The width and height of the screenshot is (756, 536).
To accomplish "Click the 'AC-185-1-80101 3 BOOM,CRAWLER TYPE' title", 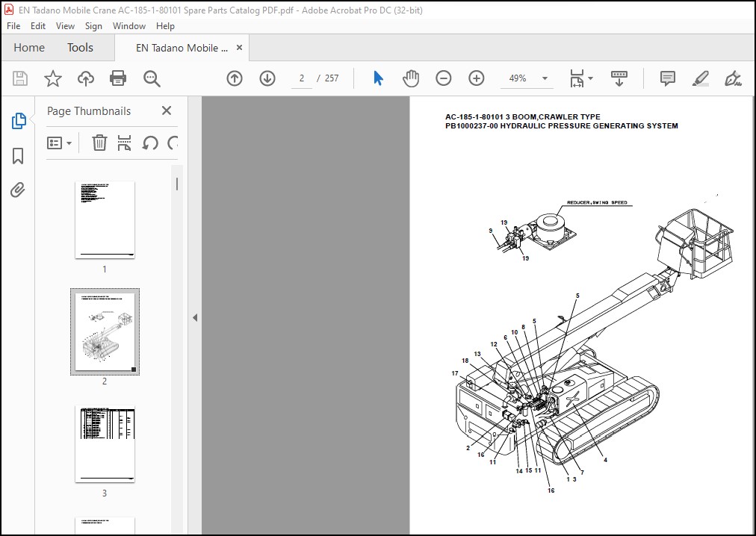I will (523, 116).
